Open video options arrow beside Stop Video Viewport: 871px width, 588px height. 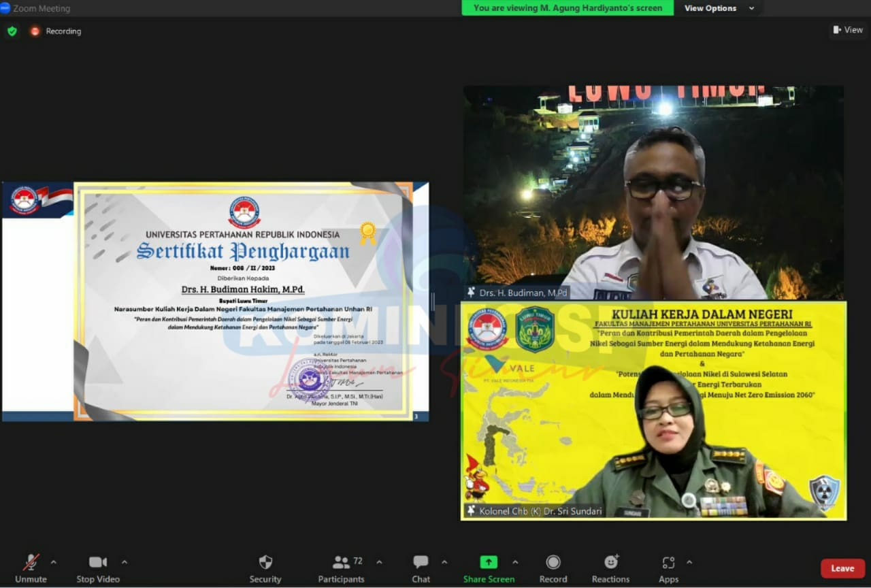coord(125,562)
